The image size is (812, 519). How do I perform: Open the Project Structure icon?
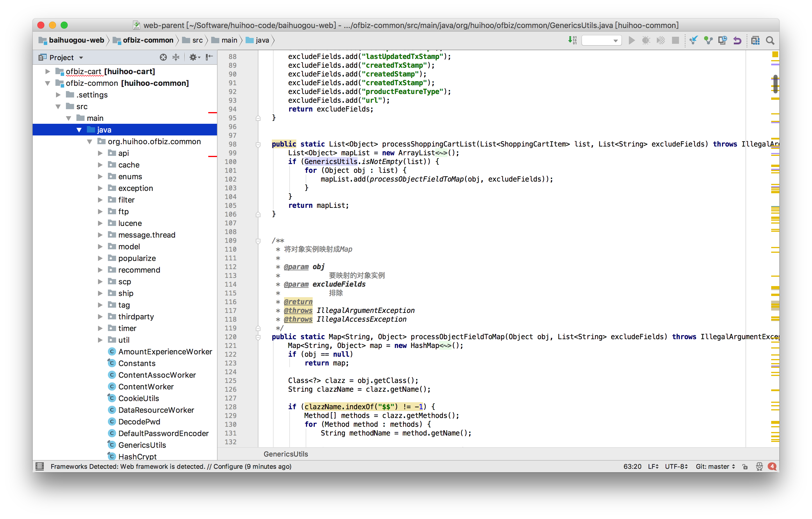coord(755,41)
